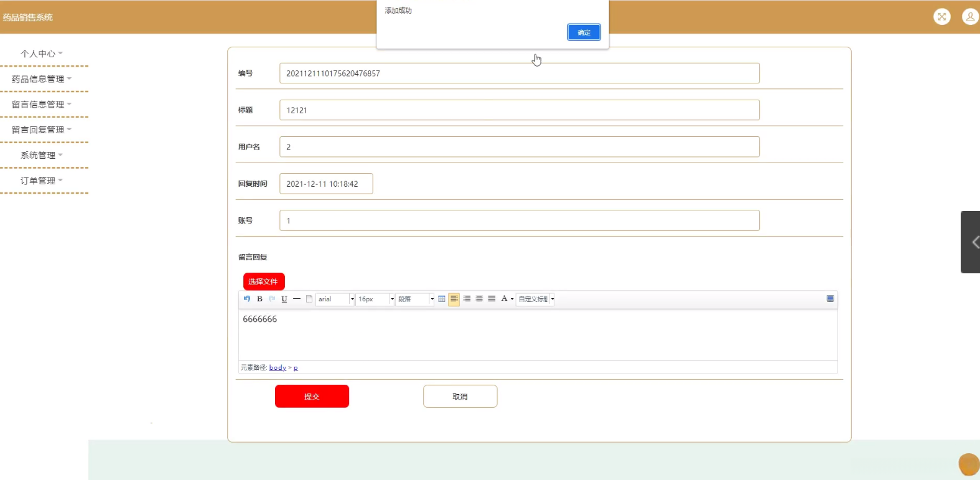This screenshot has width=980, height=480.
Task: Open the user profile icon in the header
Action: 970,17
